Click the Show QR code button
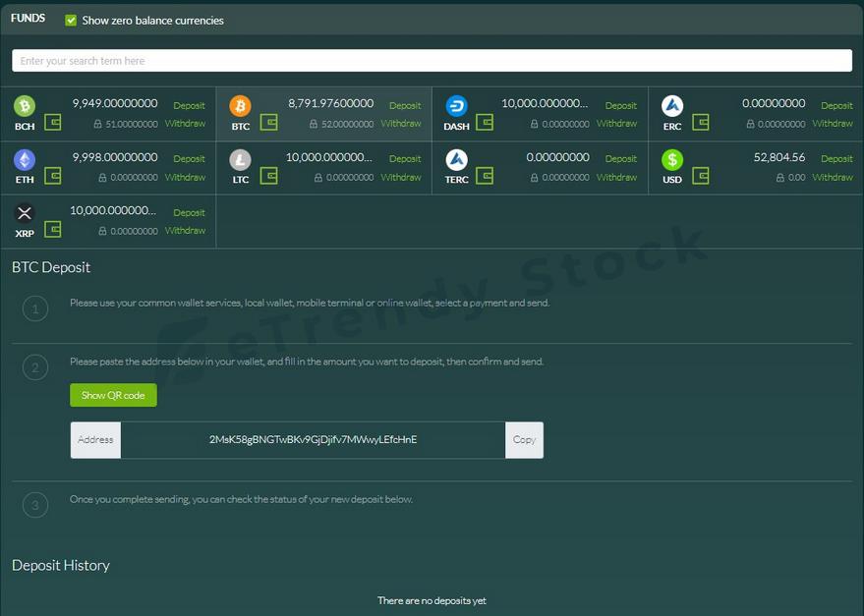 click(113, 395)
